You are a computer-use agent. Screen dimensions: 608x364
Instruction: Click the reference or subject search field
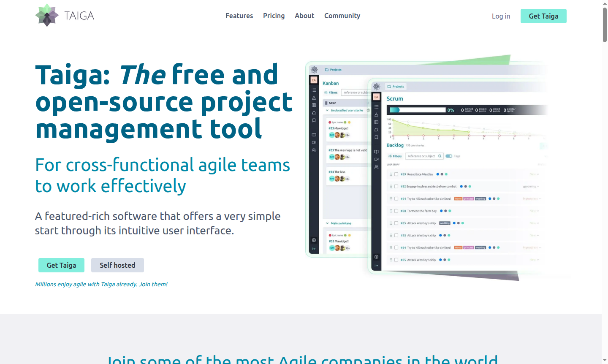(x=423, y=156)
